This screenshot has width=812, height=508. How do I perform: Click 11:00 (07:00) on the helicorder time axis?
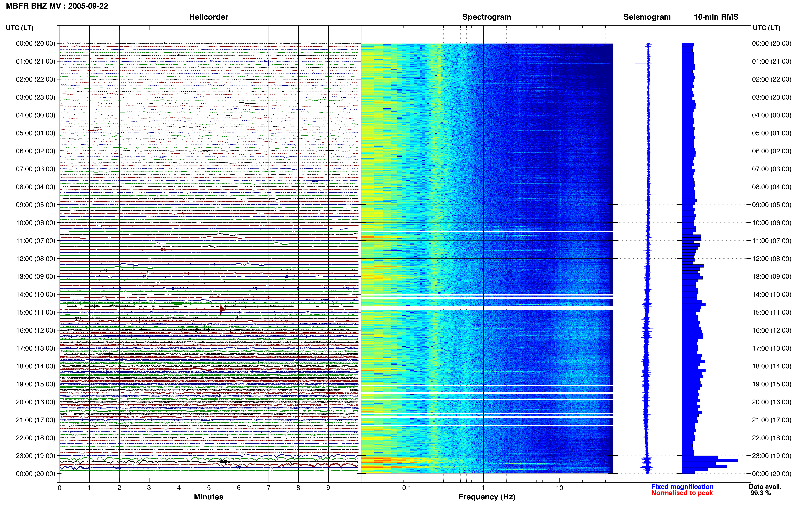[36, 241]
